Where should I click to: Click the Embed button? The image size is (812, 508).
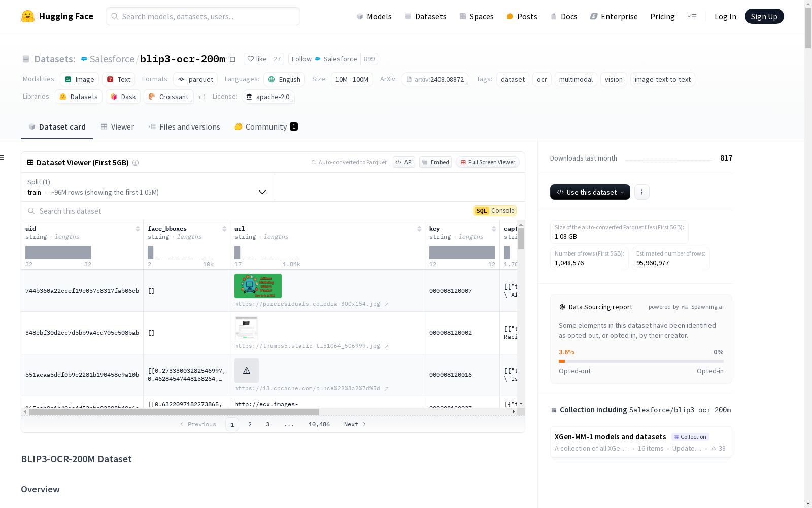[435, 162]
